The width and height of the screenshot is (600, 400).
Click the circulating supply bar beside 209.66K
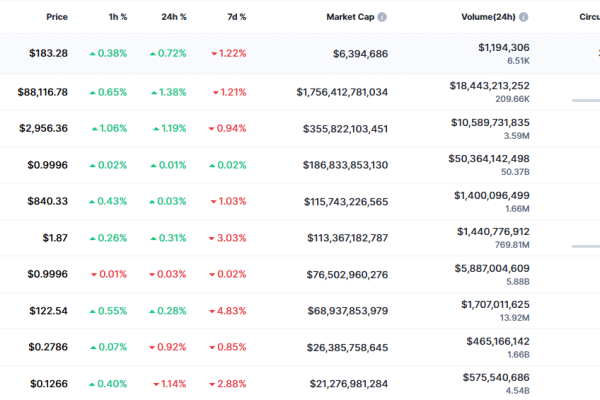click(586, 100)
